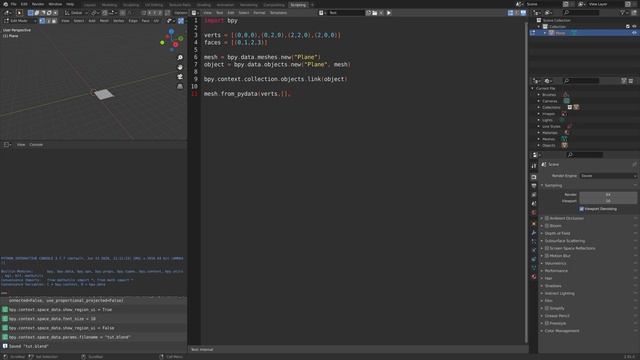Open a text file with folder icon
Screen dimensions: 640x360
(x=375, y=13)
